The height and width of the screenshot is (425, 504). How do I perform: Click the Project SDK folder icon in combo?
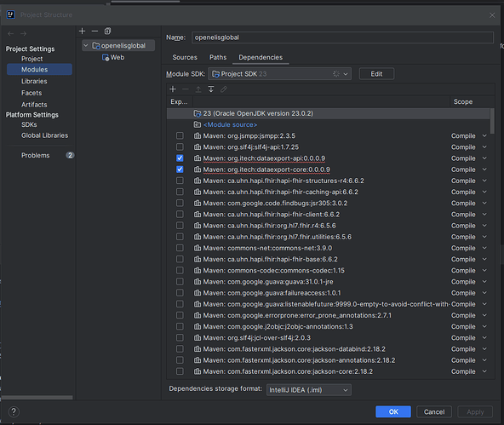[215, 74]
